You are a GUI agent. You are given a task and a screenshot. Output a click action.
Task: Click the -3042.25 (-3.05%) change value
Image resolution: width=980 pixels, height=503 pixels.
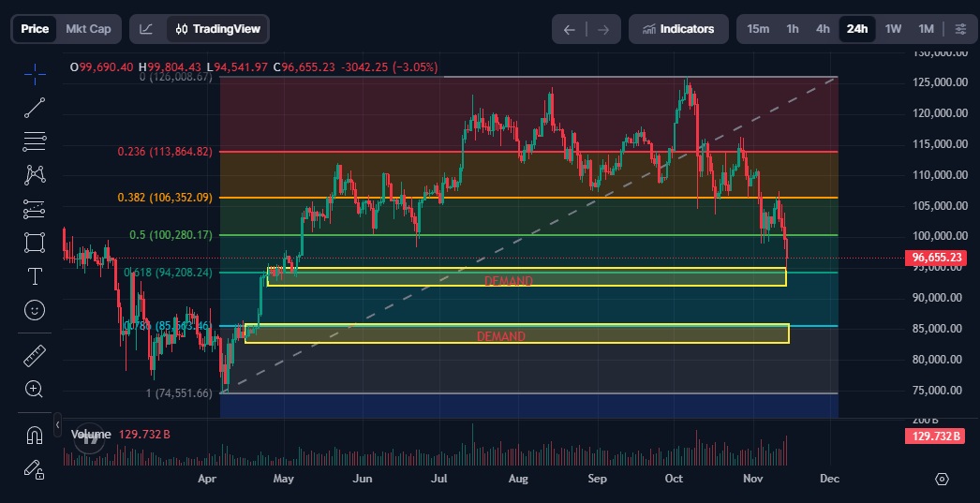point(390,67)
